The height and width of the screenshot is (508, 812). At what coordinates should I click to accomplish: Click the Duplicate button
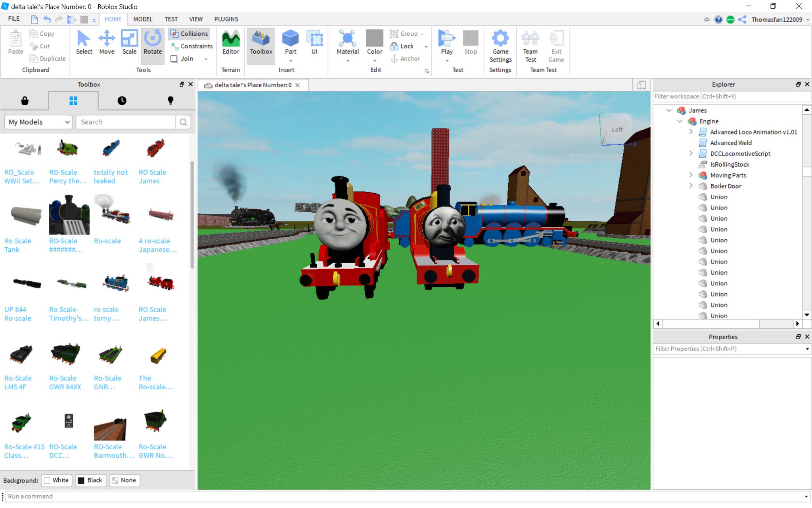point(48,59)
